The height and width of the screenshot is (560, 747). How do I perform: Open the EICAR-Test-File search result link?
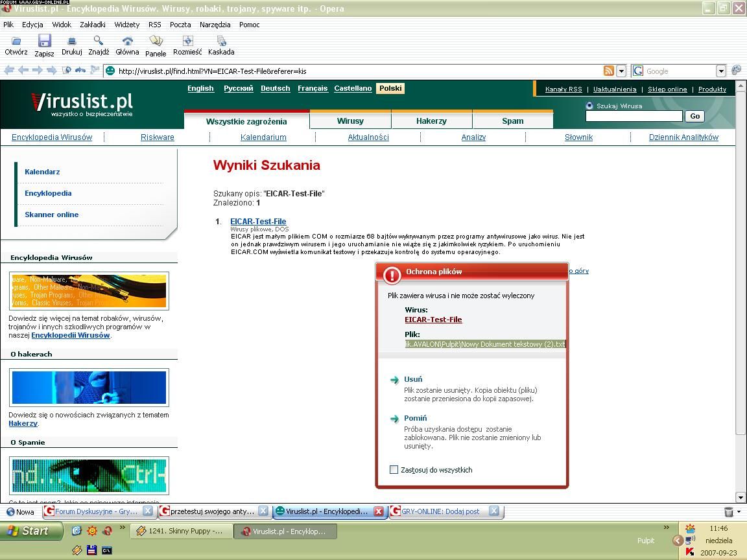[x=258, y=222]
